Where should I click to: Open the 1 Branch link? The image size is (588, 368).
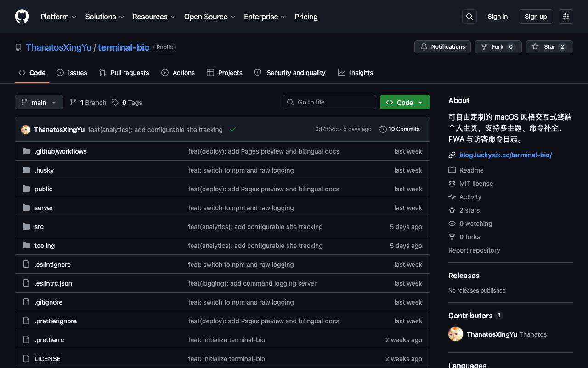point(88,103)
